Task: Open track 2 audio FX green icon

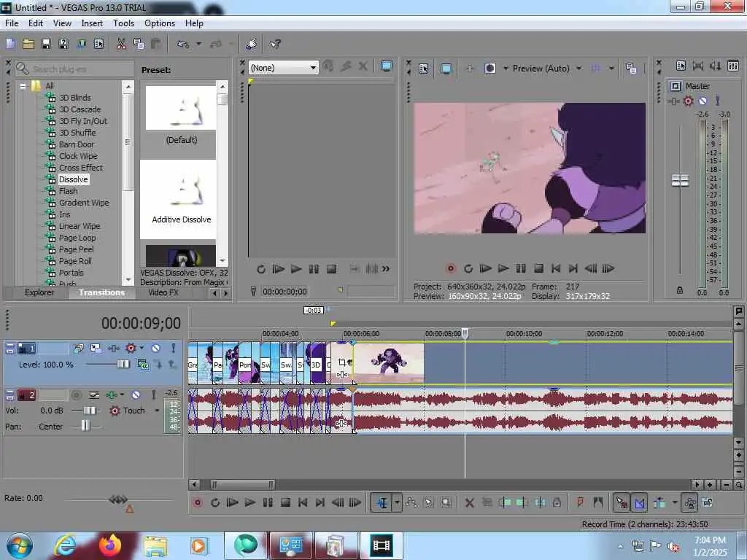Action: [112, 395]
